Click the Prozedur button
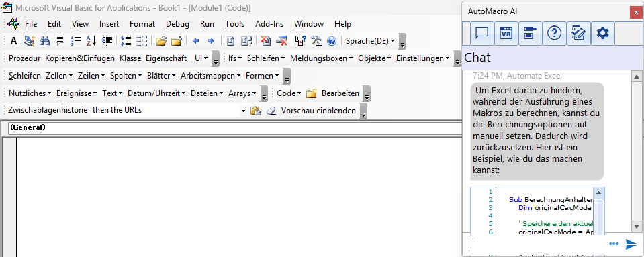644x257 pixels. 24,58
